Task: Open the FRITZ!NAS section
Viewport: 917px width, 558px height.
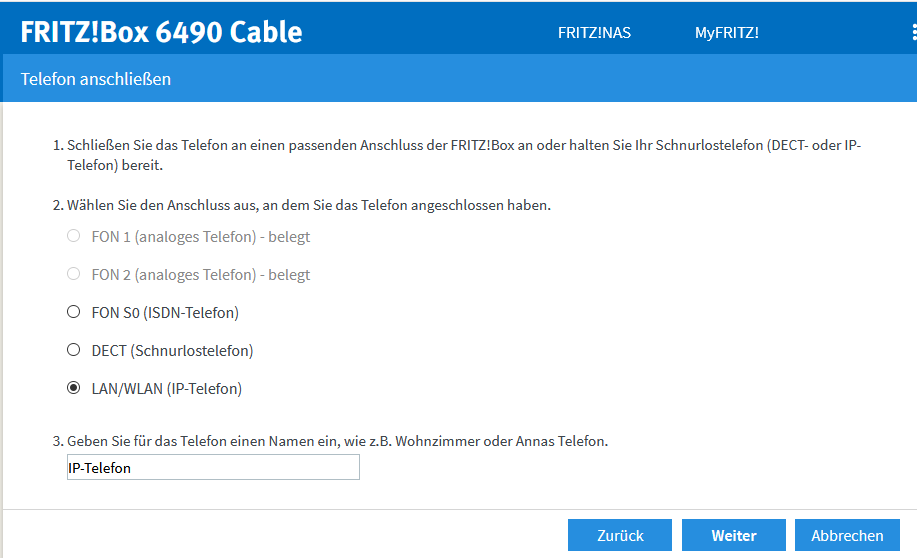Action: 594,33
